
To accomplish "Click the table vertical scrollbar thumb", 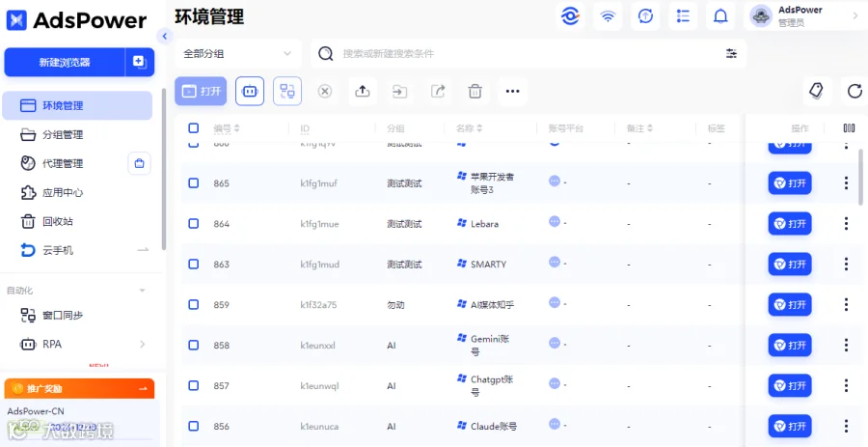I will [860, 178].
